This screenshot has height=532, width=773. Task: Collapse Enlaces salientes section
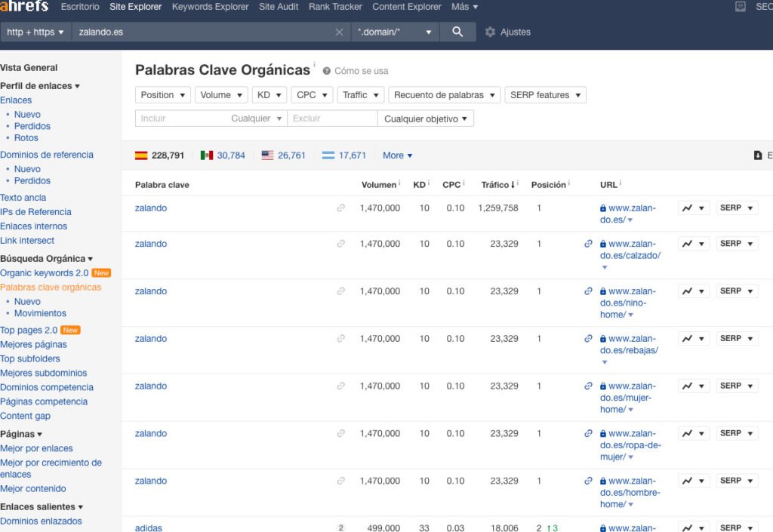[42, 506]
